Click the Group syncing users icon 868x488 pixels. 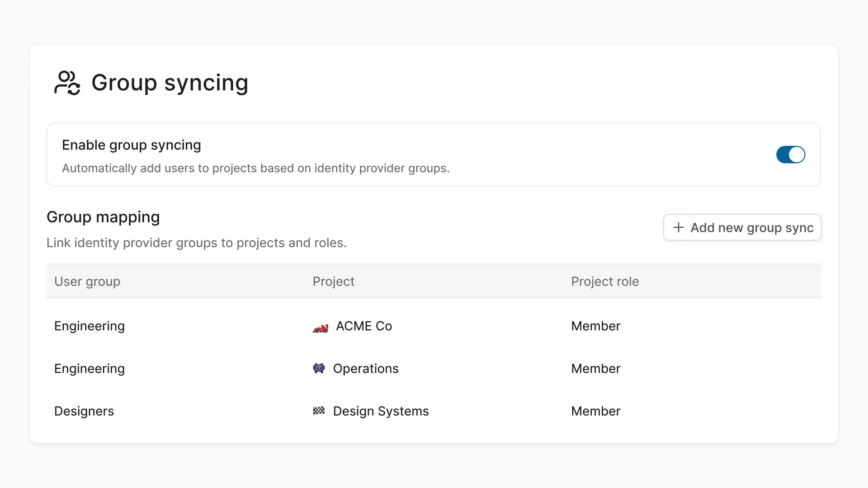point(67,83)
